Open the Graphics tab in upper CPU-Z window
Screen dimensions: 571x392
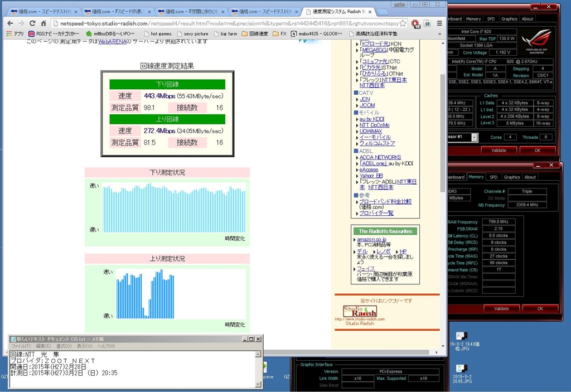coord(509,19)
